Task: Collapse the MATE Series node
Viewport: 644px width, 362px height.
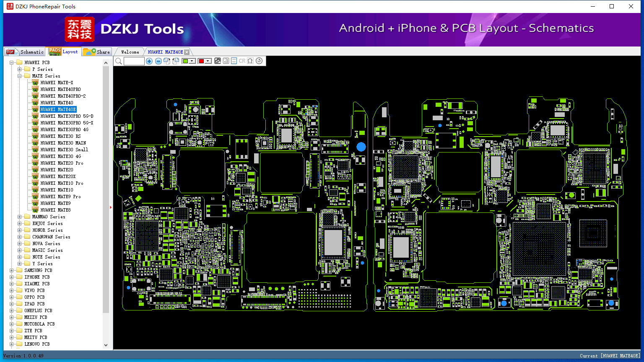Action: pos(20,76)
